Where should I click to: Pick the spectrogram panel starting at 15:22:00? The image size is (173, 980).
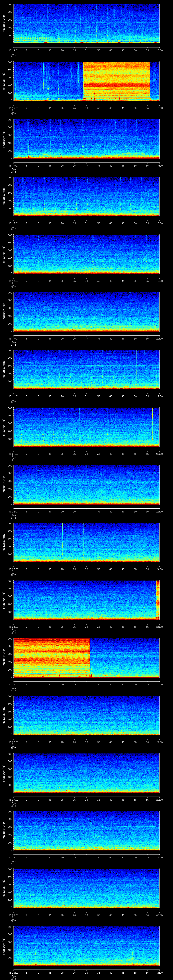coord(86,485)
